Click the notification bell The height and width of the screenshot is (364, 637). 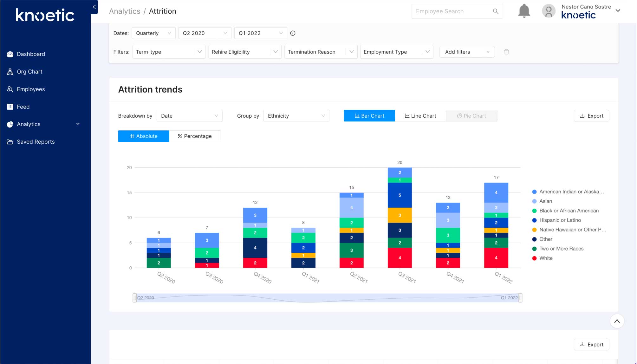(x=524, y=11)
